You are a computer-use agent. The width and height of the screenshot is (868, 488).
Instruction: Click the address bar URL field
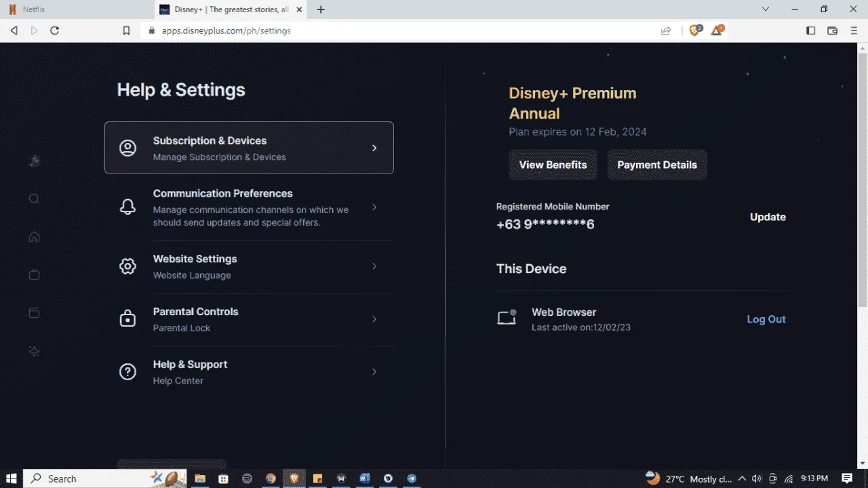click(400, 30)
